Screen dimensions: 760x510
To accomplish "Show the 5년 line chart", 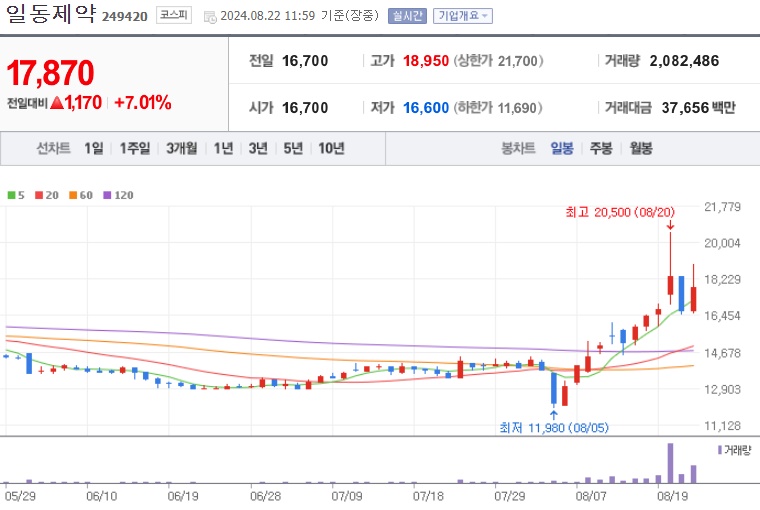I will tap(293, 148).
